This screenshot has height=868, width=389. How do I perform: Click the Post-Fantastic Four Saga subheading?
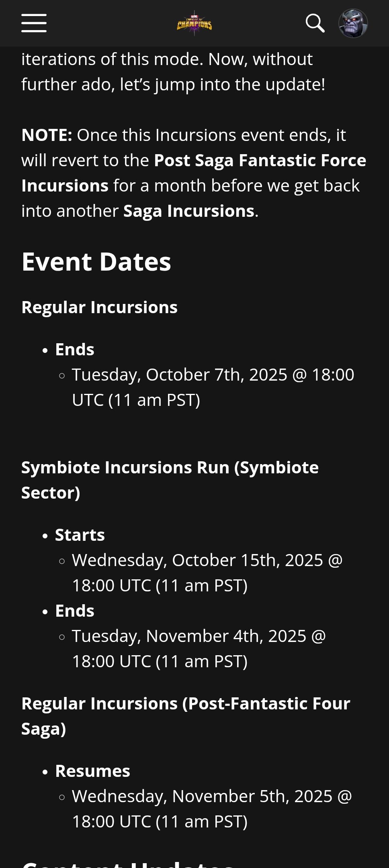(x=186, y=716)
